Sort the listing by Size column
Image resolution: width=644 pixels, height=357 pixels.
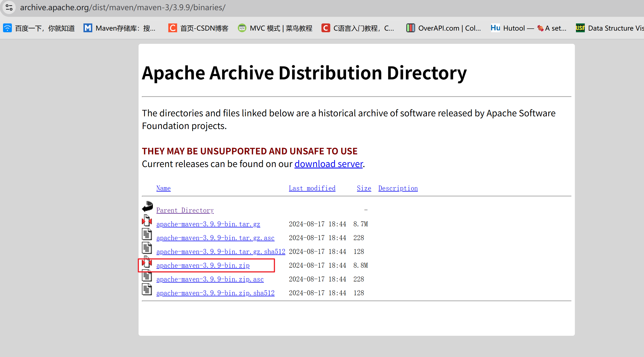coord(364,188)
